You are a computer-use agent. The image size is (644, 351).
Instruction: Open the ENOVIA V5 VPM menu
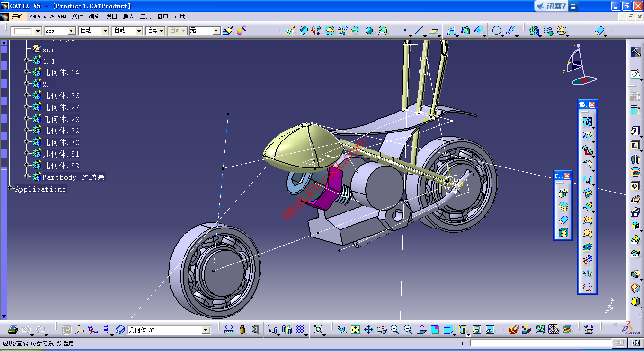[47, 16]
